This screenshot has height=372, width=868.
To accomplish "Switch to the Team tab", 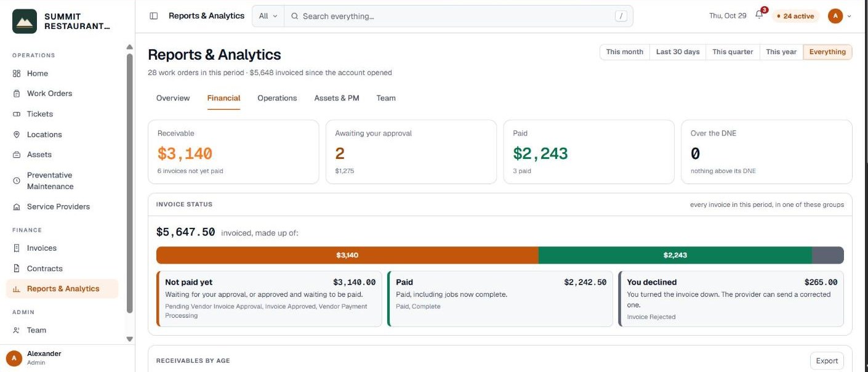I will (386, 98).
